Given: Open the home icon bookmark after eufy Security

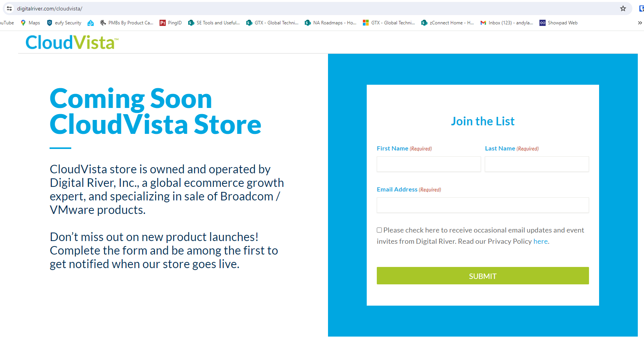Looking at the screenshot, I should click(91, 23).
